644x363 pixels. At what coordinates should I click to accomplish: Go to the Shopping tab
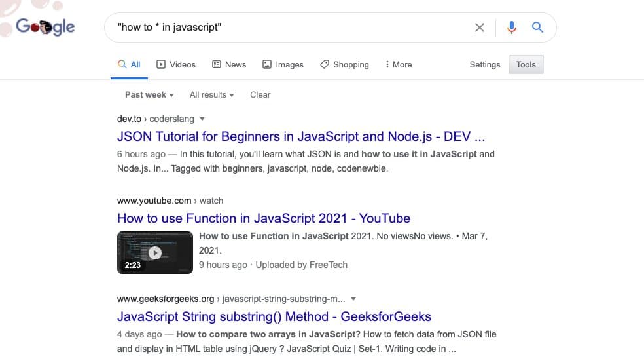pyautogui.click(x=344, y=64)
